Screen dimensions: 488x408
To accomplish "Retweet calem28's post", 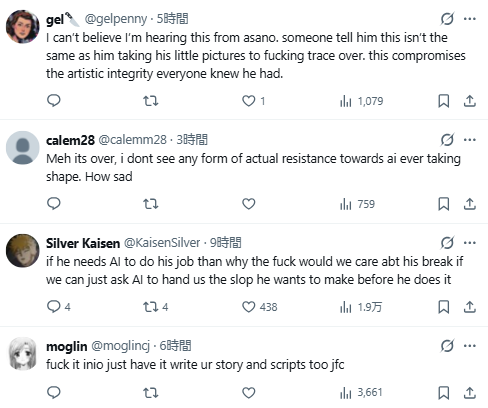I will 151,204.
